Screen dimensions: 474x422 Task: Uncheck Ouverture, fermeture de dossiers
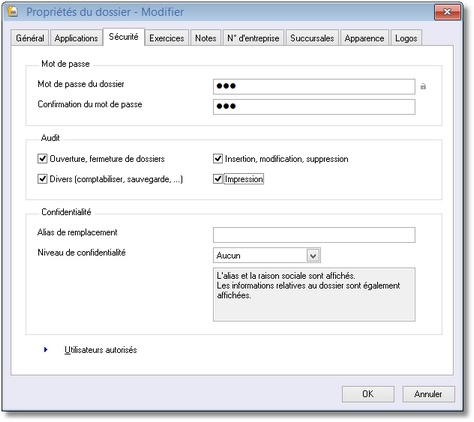pyautogui.click(x=42, y=159)
